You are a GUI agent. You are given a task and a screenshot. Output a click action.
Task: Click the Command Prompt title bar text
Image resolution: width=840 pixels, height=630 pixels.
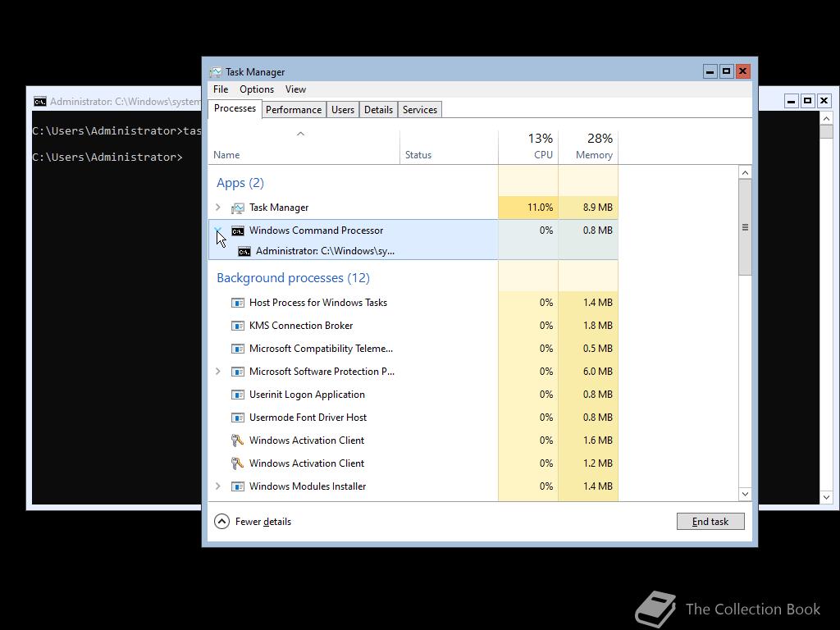coord(126,102)
